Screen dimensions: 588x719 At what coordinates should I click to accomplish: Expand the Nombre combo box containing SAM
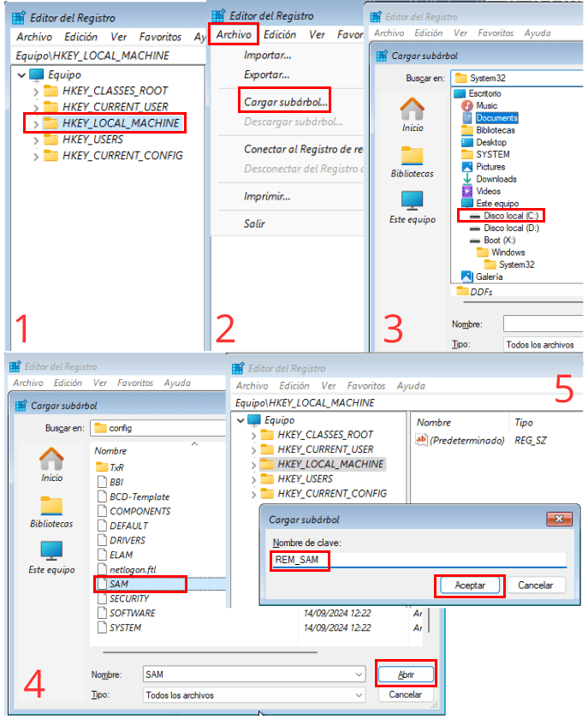click(359, 674)
